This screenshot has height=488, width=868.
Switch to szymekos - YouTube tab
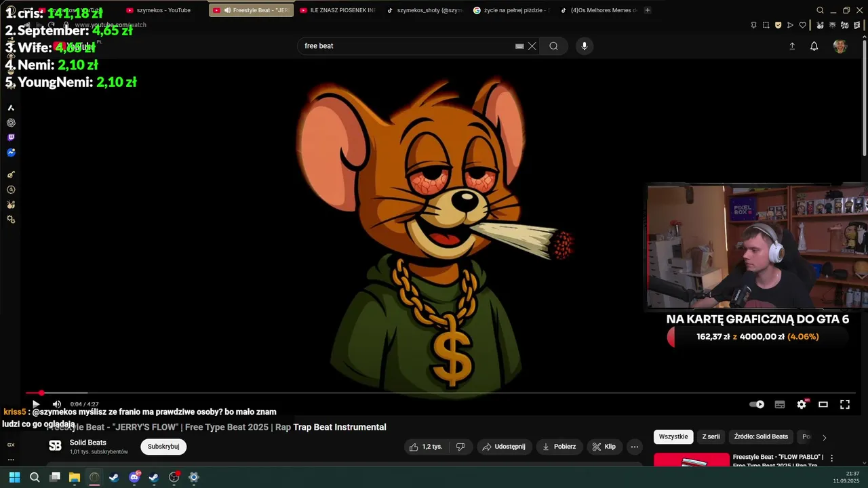pos(163,10)
